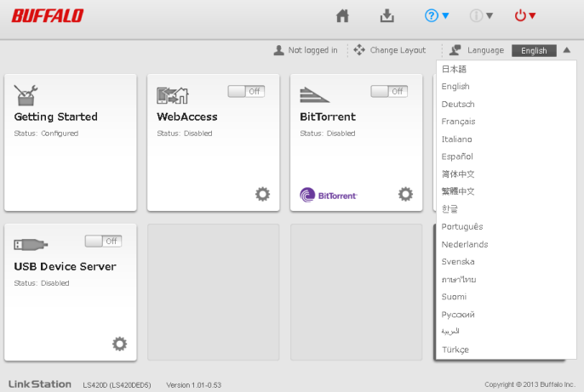This screenshot has width=584, height=392.
Task: Select 日本語 from language list
Action: (x=506, y=69)
